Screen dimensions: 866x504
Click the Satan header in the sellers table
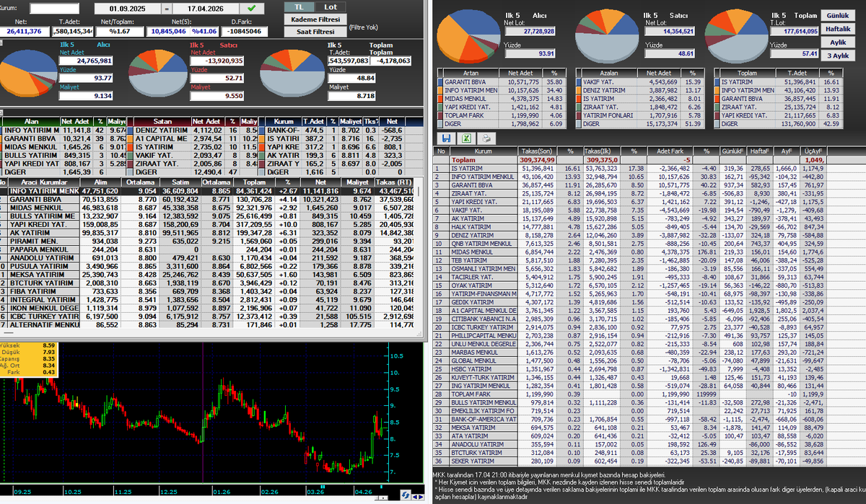(162, 121)
